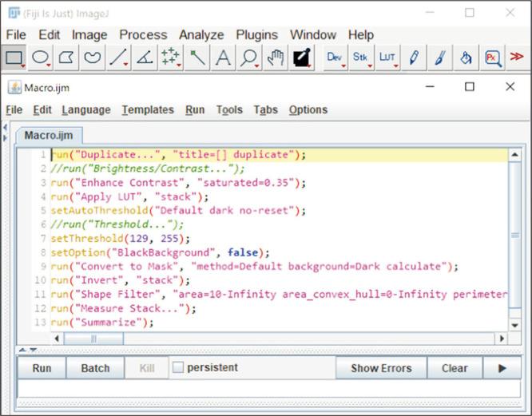Select the Rectangle selection tool
The width and height of the screenshot is (532, 416).
point(14,57)
